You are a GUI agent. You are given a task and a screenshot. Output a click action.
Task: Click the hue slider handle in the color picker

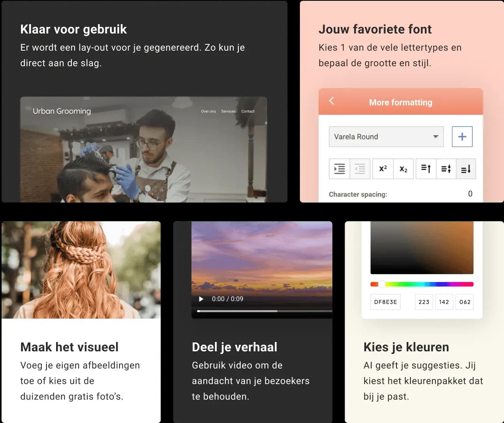coord(382,284)
